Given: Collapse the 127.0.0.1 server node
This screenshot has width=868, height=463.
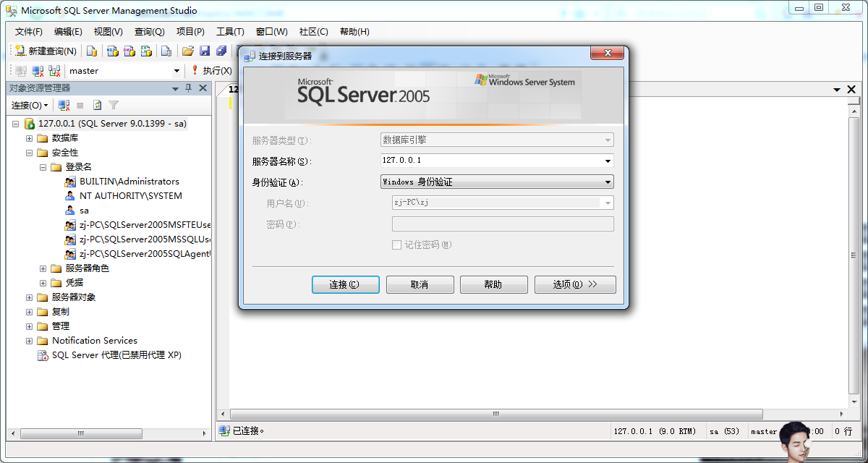Looking at the screenshot, I should click(15, 124).
